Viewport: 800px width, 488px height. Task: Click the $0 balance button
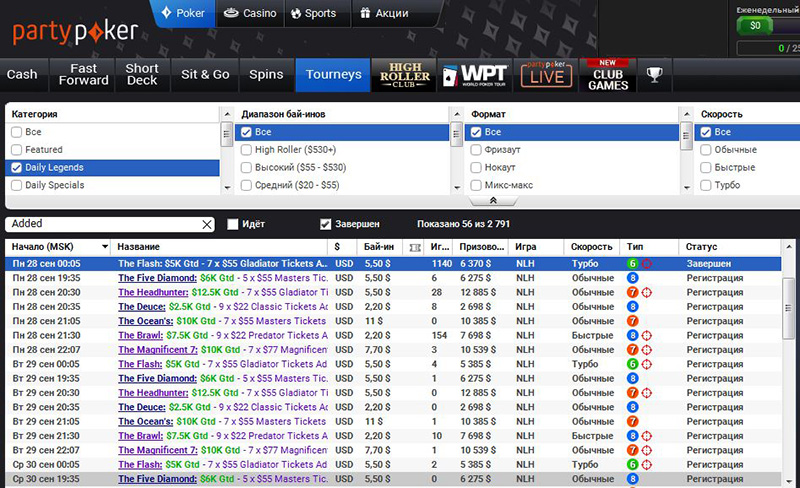754,25
